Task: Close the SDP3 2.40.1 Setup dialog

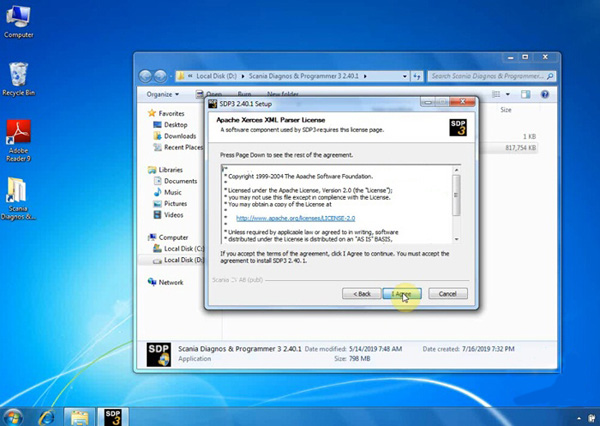Action: pyautogui.click(x=463, y=101)
